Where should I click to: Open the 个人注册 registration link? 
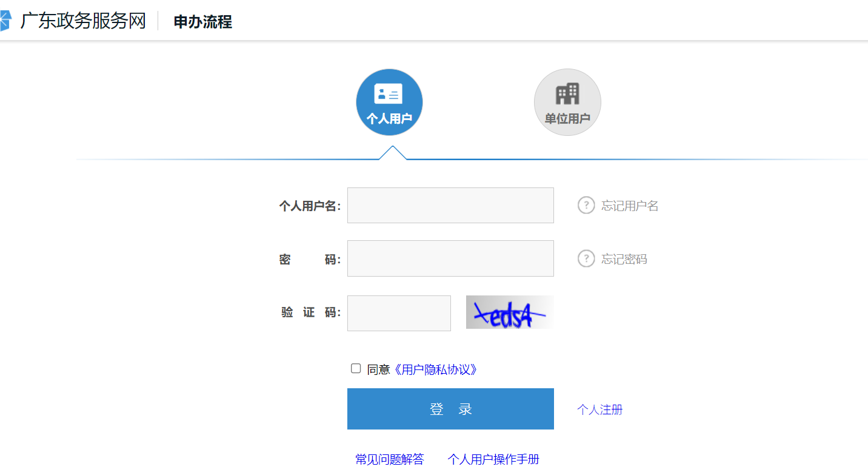tap(600, 409)
